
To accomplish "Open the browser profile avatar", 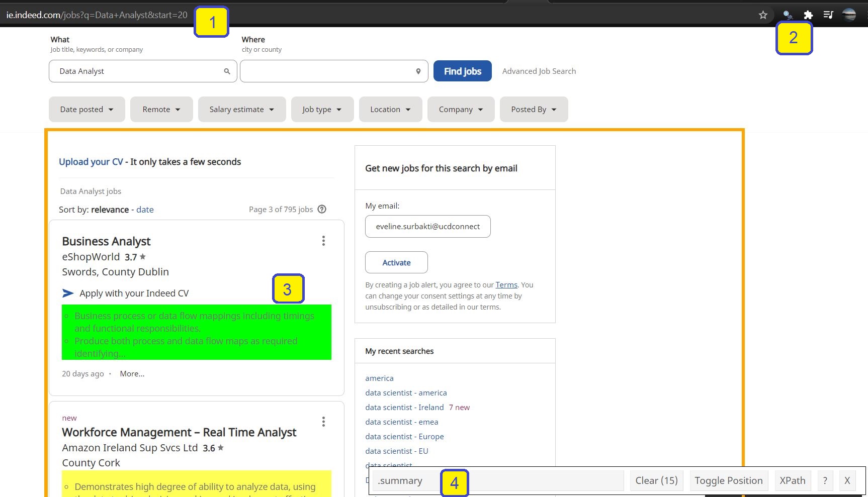I will [849, 15].
